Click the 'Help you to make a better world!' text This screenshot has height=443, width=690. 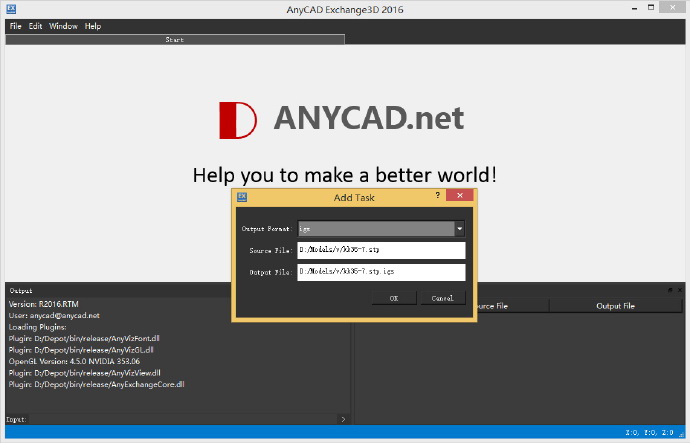click(345, 176)
